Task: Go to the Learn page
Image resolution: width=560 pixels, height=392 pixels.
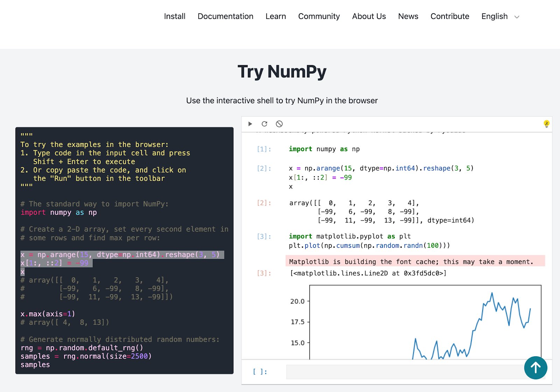Action: pos(276,16)
